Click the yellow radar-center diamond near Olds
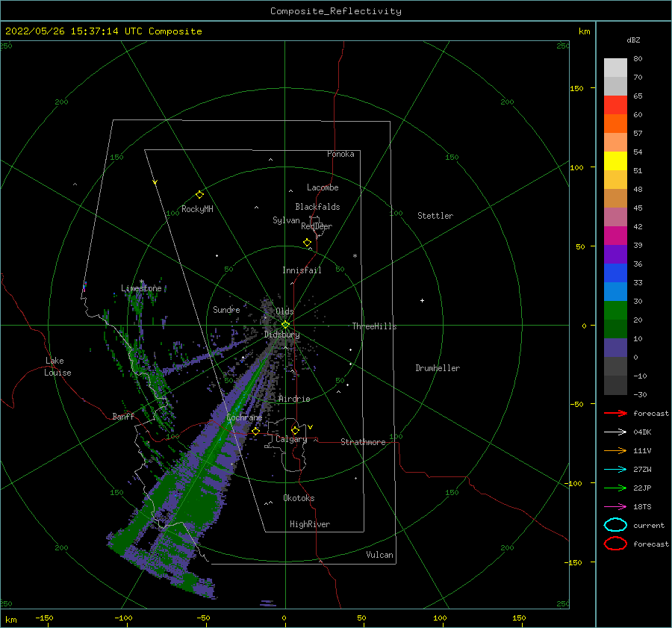 [x=285, y=325]
